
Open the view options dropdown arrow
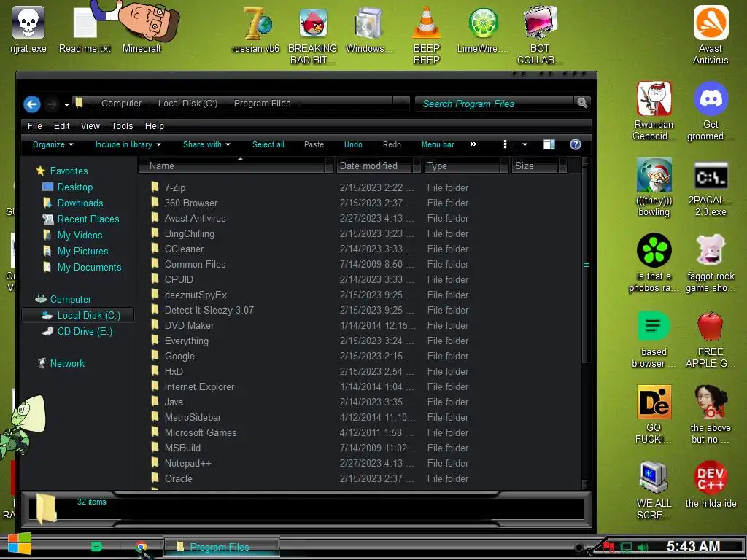525,145
